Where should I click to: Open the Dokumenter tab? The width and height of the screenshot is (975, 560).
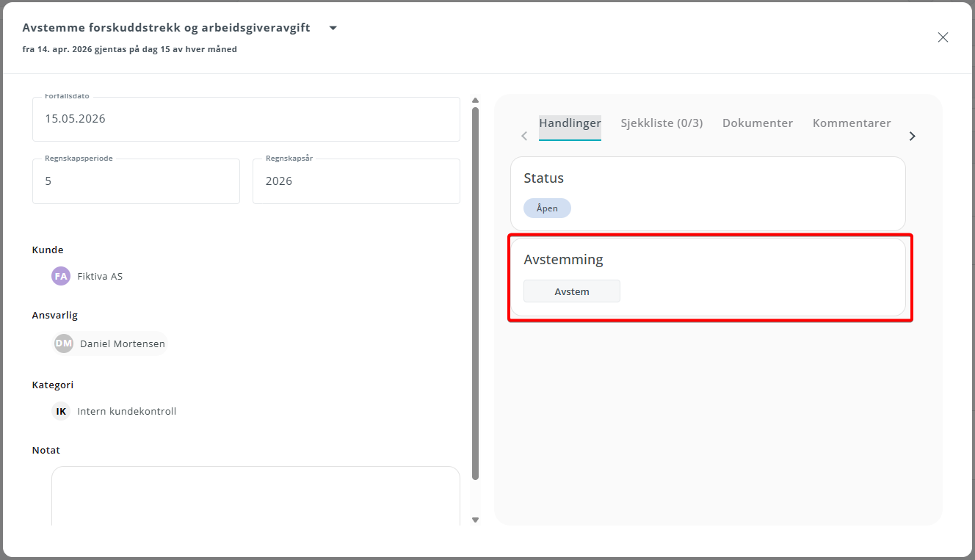point(758,123)
